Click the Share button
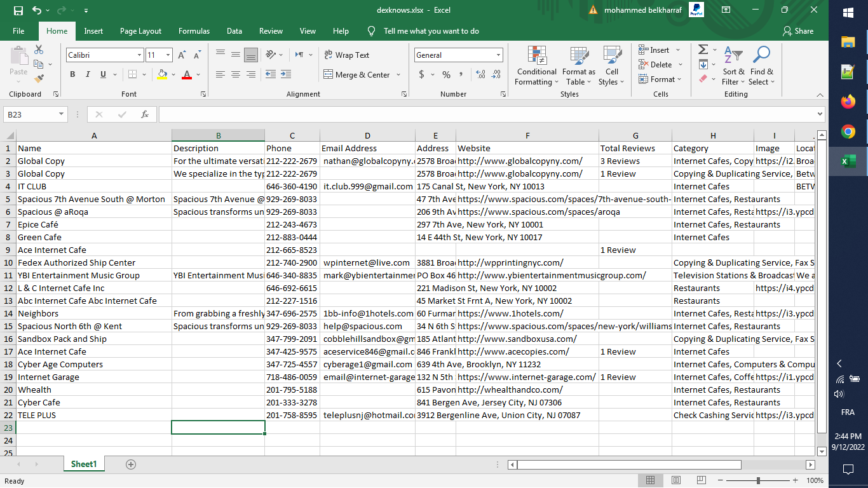868x488 pixels. coord(798,31)
